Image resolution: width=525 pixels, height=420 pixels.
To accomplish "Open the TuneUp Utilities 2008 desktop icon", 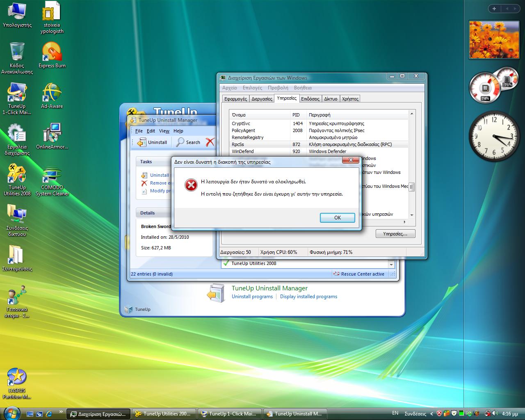I will [x=17, y=180].
